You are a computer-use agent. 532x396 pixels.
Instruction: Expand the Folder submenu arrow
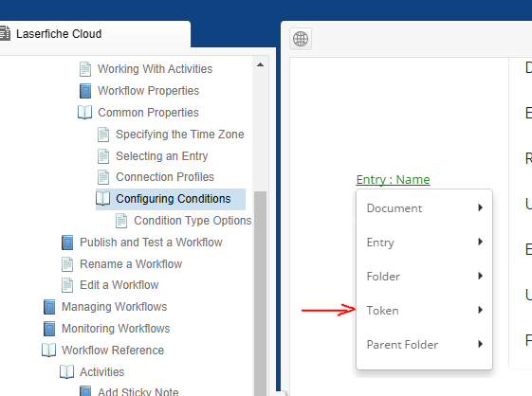pos(480,276)
